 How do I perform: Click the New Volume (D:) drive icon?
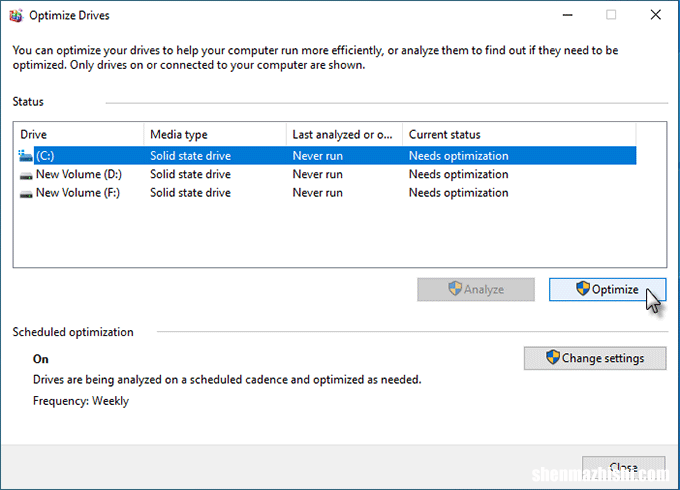coord(26,175)
